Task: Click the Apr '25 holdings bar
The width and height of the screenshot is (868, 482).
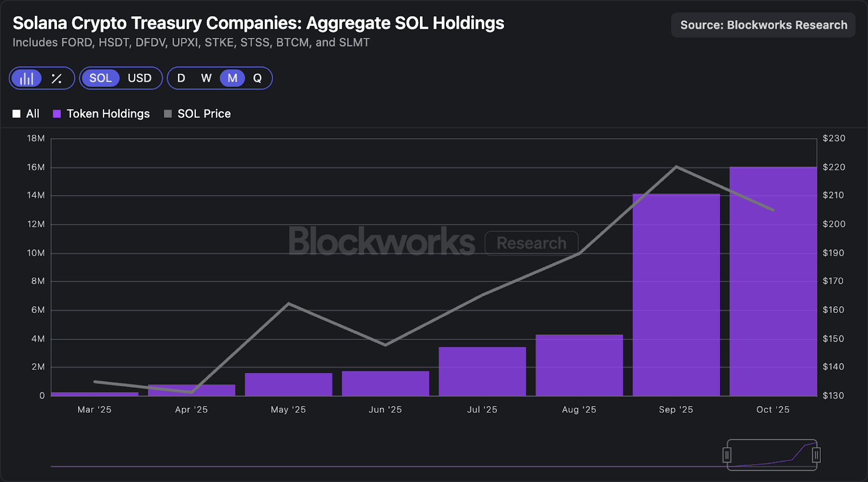Action: pos(192,390)
